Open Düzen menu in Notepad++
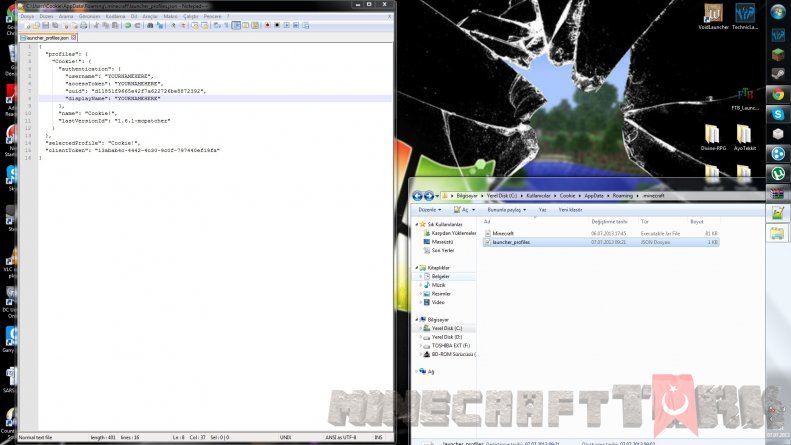 click(46, 16)
